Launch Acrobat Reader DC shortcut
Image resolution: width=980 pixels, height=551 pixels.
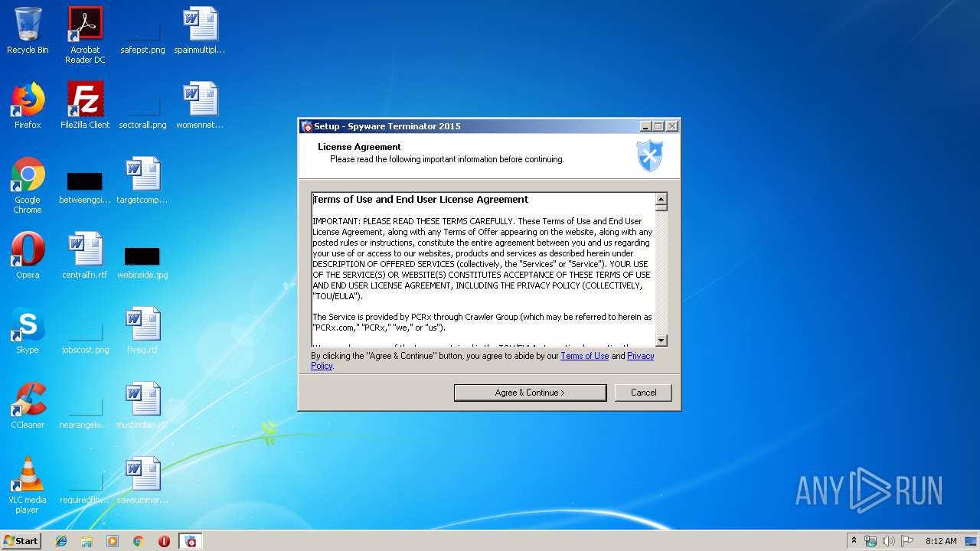(x=85, y=35)
